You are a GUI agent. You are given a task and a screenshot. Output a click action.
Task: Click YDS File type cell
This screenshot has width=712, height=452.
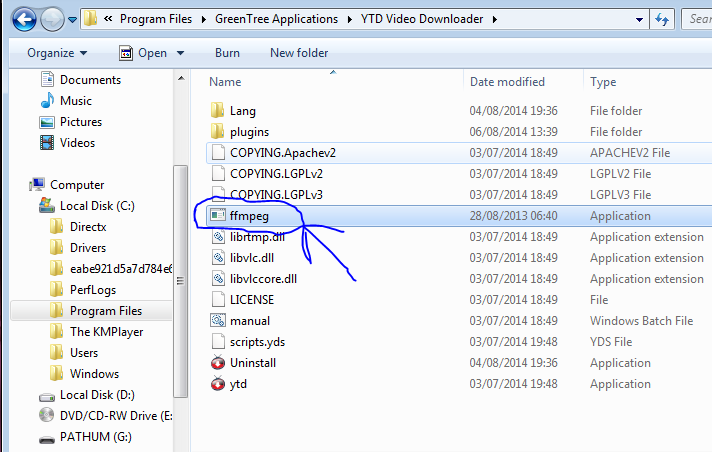pos(611,342)
